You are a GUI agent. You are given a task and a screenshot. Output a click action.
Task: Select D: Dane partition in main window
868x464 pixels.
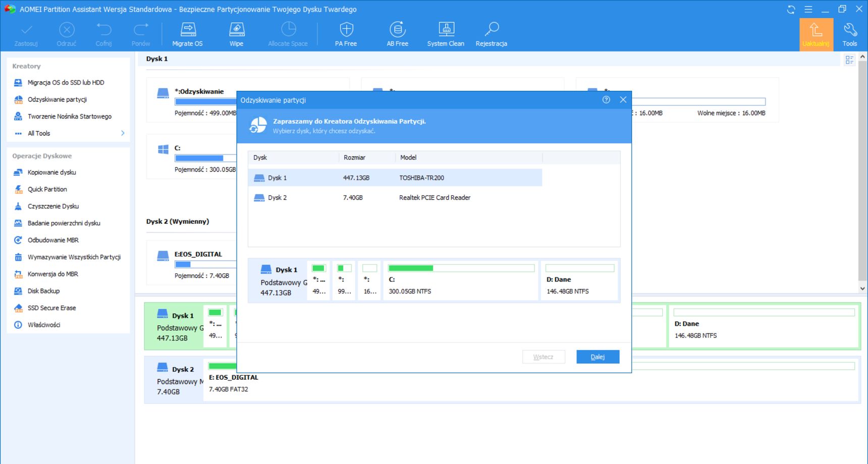coord(764,326)
